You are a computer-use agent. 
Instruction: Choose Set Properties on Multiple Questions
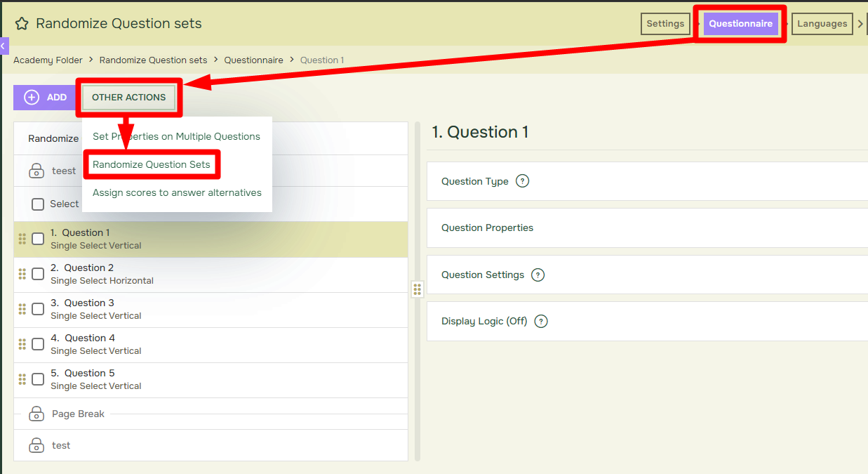pos(176,136)
